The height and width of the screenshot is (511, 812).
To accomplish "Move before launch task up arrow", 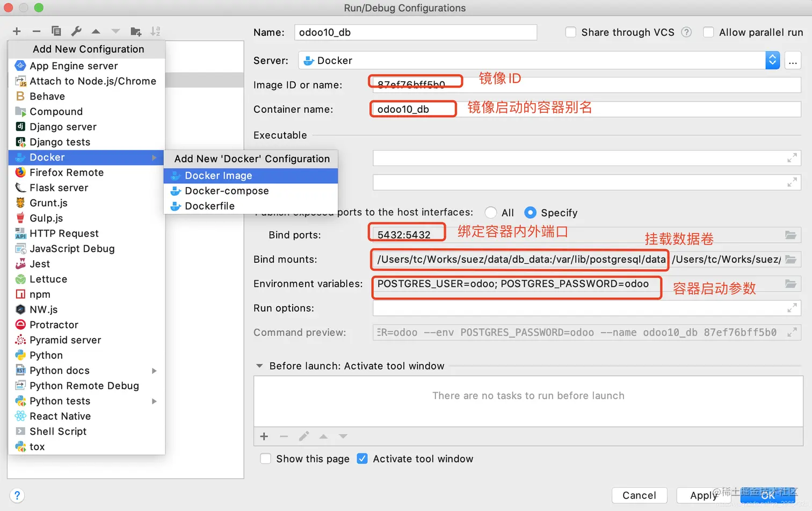I will (x=323, y=436).
